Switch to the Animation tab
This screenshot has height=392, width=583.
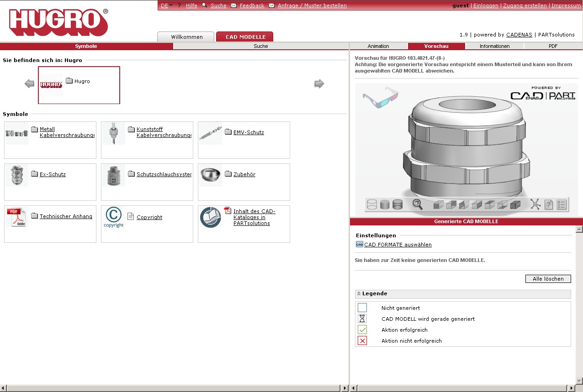(x=378, y=46)
